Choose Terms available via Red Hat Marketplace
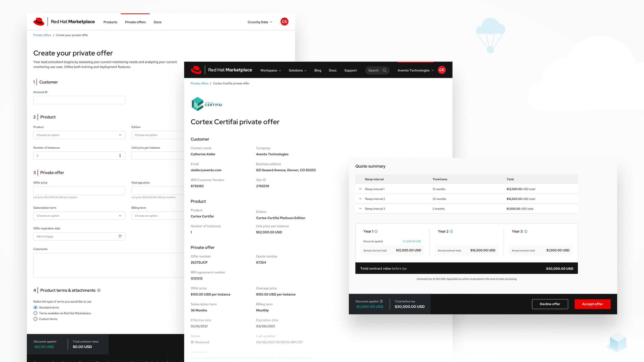644x362 pixels. pyautogui.click(x=35, y=313)
